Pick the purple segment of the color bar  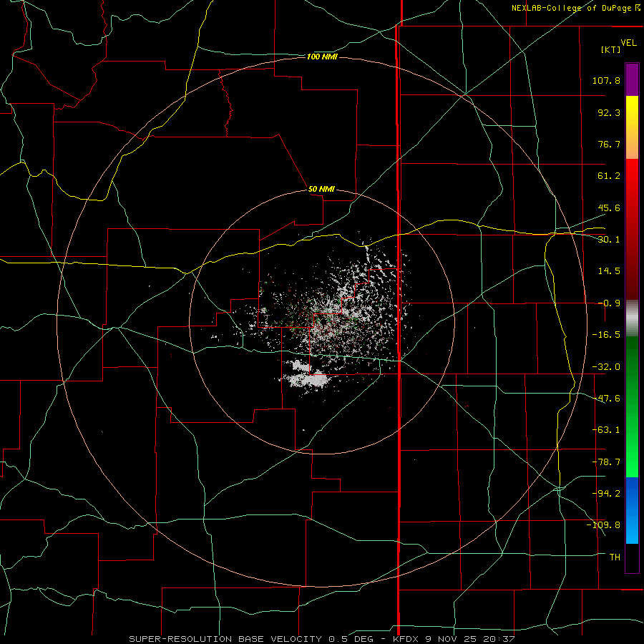[x=632, y=80]
